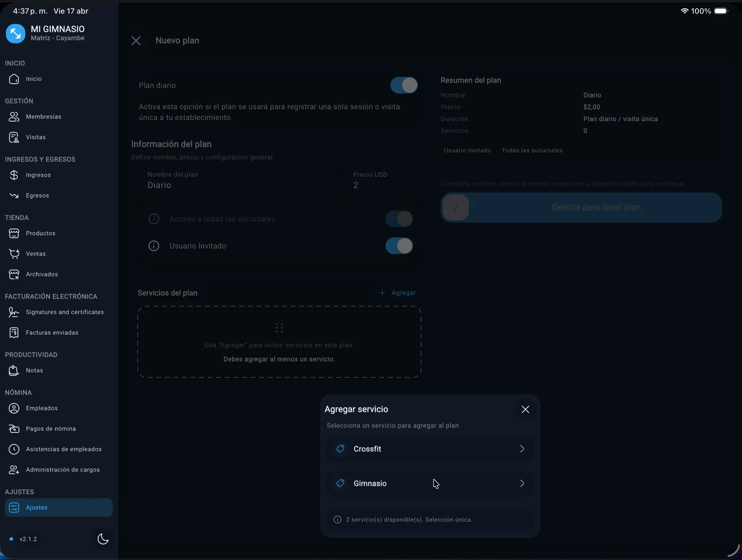
Task: Close the Agregar servicio dialog
Action: (525, 409)
